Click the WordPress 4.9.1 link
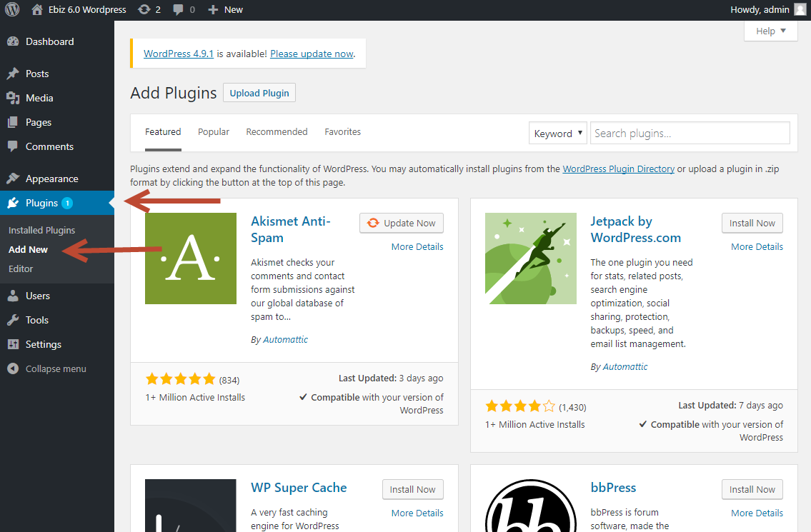Viewport: 811px width, 532px height. click(x=179, y=54)
